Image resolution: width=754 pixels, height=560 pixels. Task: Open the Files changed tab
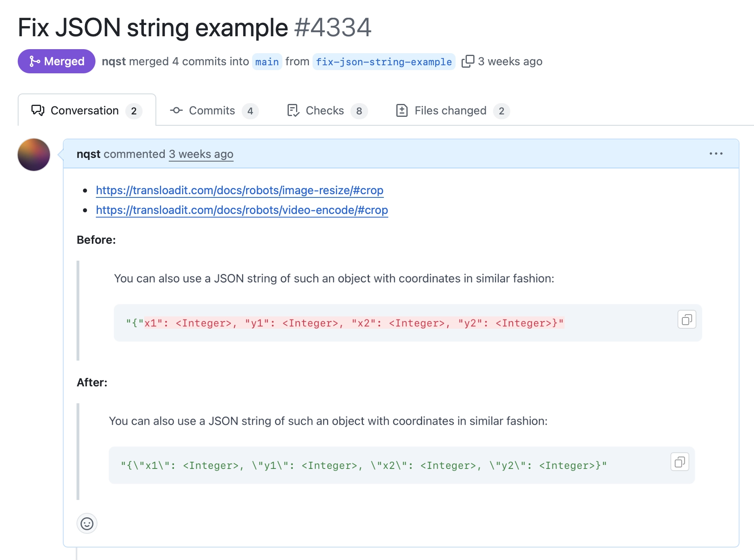pyautogui.click(x=449, y=110)
